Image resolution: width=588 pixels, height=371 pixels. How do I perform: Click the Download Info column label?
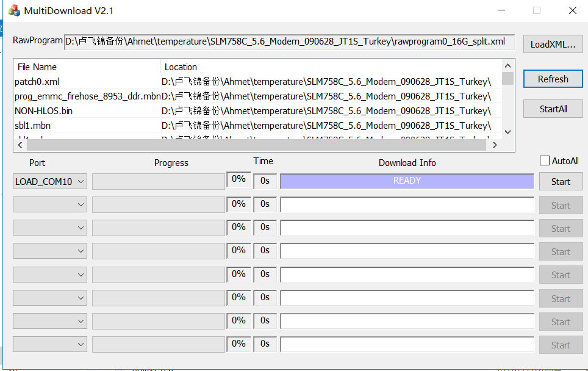[x=407, y=163]
